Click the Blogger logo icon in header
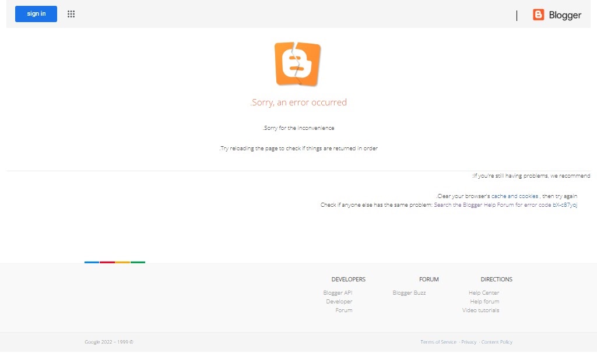This screenshot has height=364, width=597. point(538,15)
